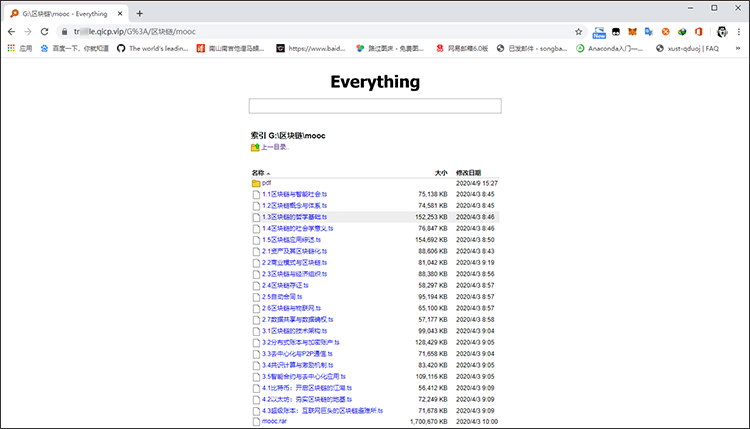Open the Apps (应用) bookmarks shortcut

[x=19, y=47]
